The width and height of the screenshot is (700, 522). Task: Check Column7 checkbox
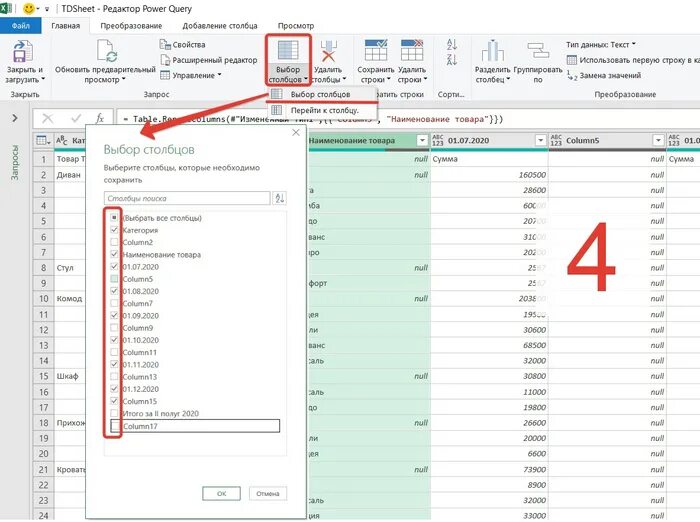(x=114, y=303)
